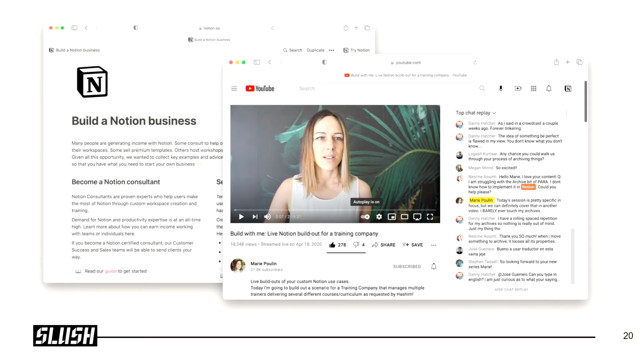Viewport: 644px width, 354px height.
Task: Mute the video volume
Action: tap(267, 217)
